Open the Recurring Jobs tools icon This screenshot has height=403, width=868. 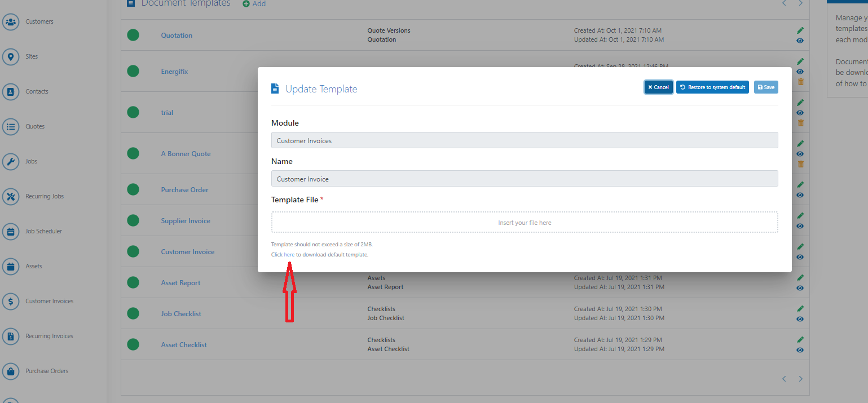[10, 197]
